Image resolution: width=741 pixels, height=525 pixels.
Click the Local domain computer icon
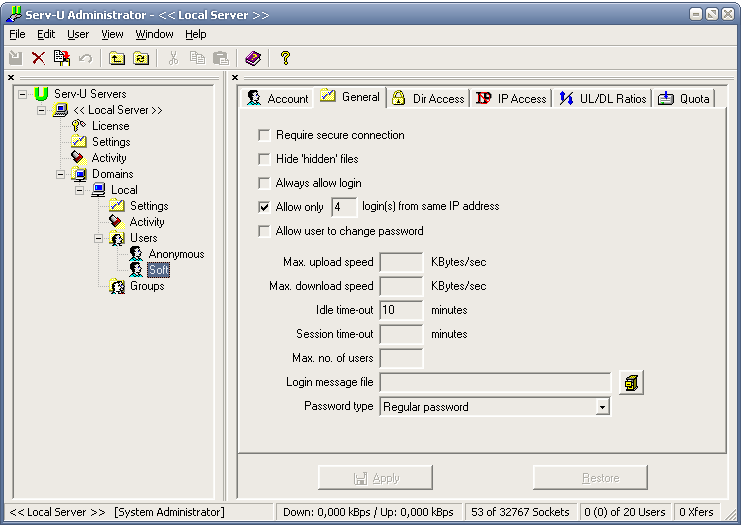pos(98,190)
